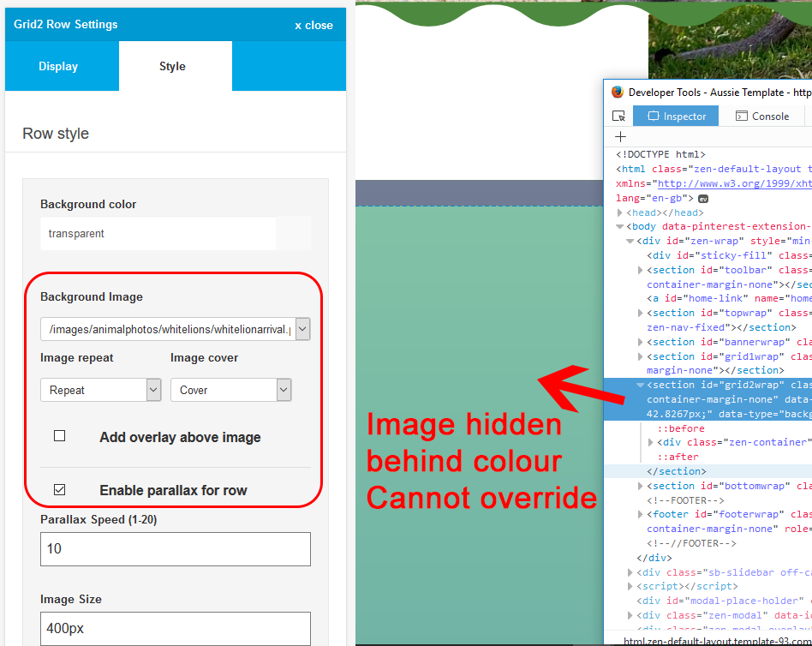Image resolution: width=812 pixels, height=646 pixels.
Task: Expand the grid1wrap section node
Action: [x=641, y=356]
